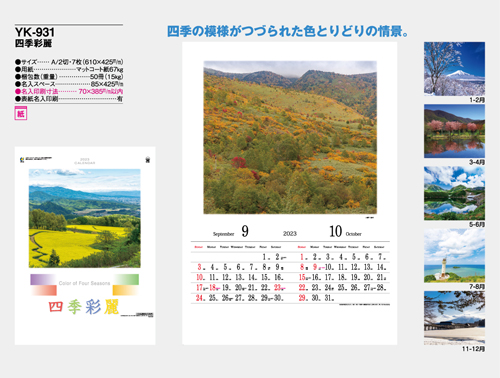Click the orange-yellow swatch on cover
Image resolution: width=500 pixels, height=378 pixels.
[125, 290]
